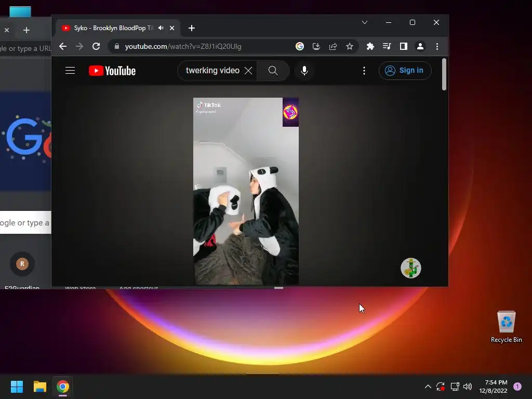Show hidden system tray icons
This screenshot has height=399, width=532.
click(428, 387)
